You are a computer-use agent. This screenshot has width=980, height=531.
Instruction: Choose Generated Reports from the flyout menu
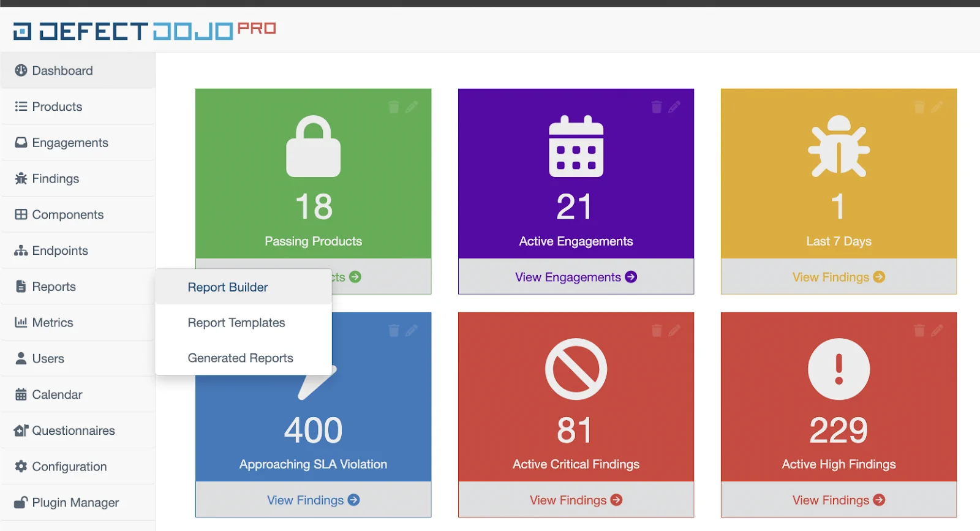[240, 358]
